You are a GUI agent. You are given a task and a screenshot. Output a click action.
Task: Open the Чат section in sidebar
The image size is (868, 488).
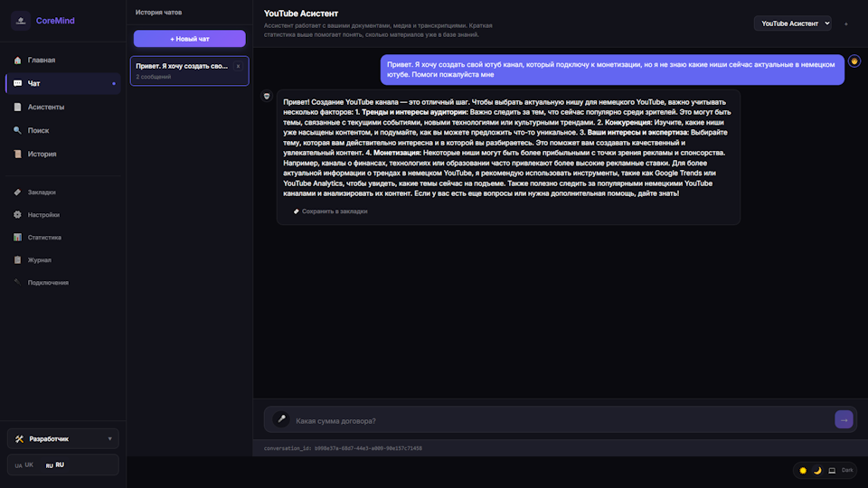click(63, 83)
